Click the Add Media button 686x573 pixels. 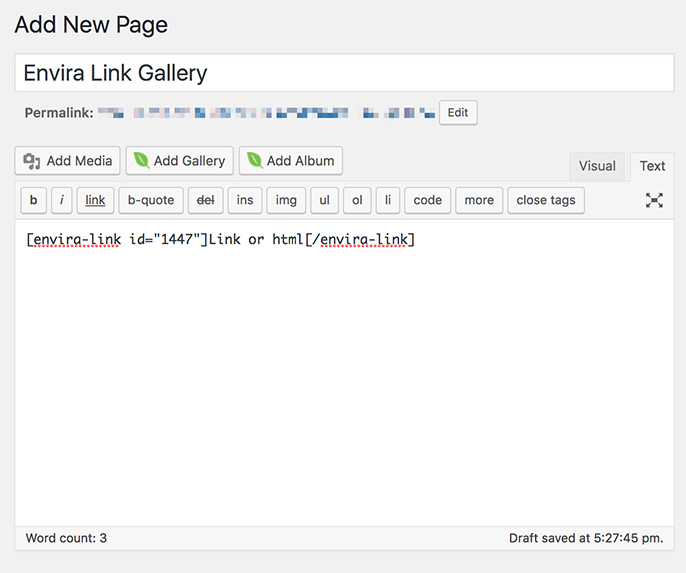pyautogui.click(x=67, y=161)
